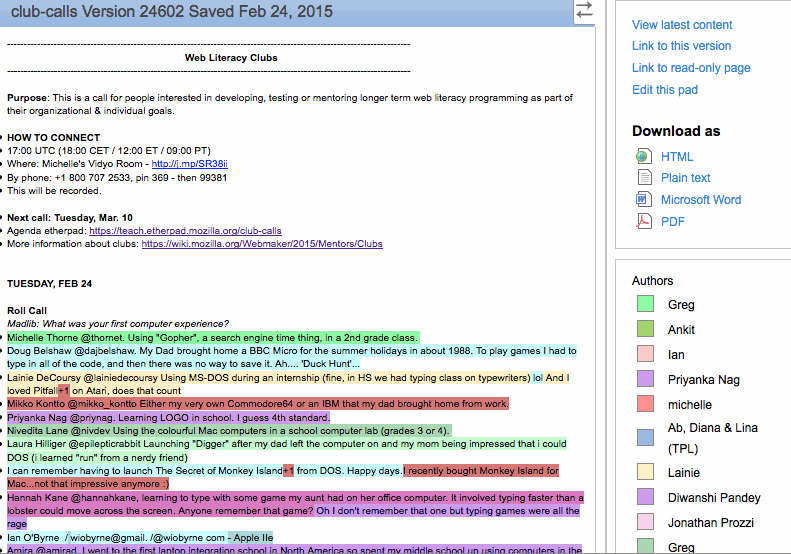Viewport: 791px width, 554px height.
Task: Click the HTML globe download icon
Action: tap(644, 156)
